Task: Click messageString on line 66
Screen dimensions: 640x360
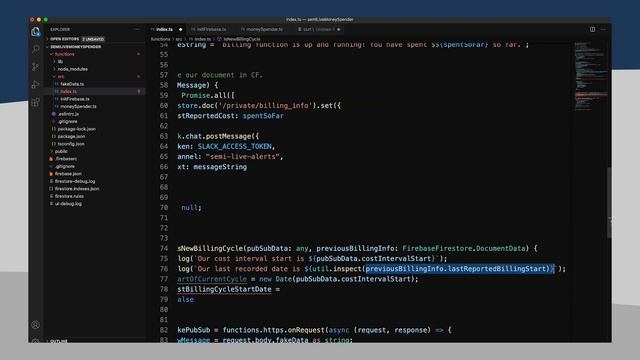Action: point(220,167)
